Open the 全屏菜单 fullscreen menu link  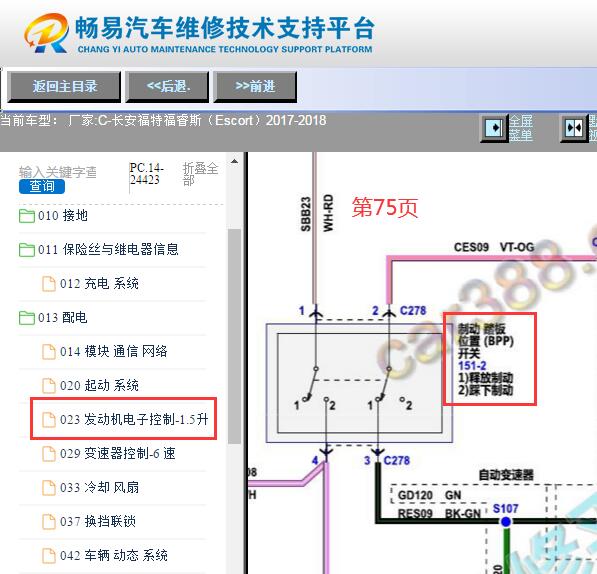(520, 128)
